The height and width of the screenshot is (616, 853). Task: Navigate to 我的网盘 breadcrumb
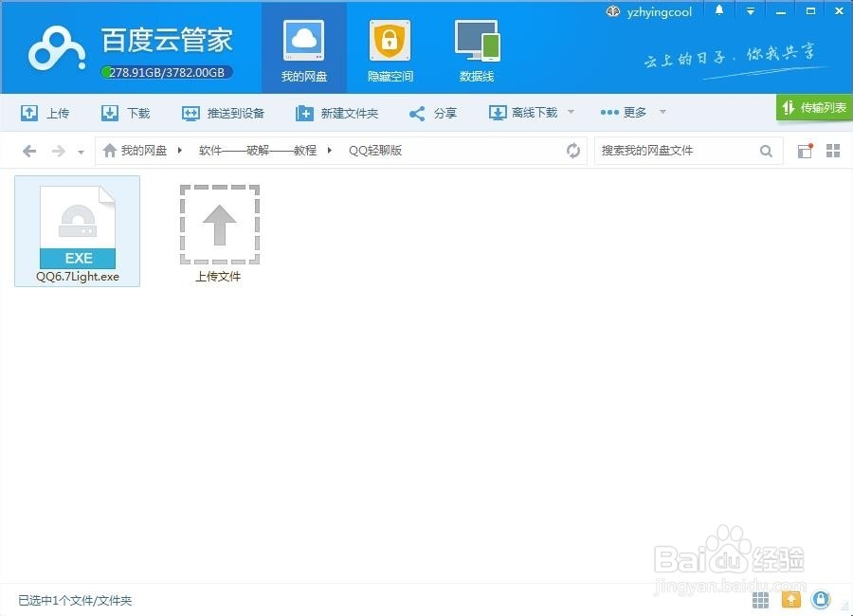coord(144,150)
